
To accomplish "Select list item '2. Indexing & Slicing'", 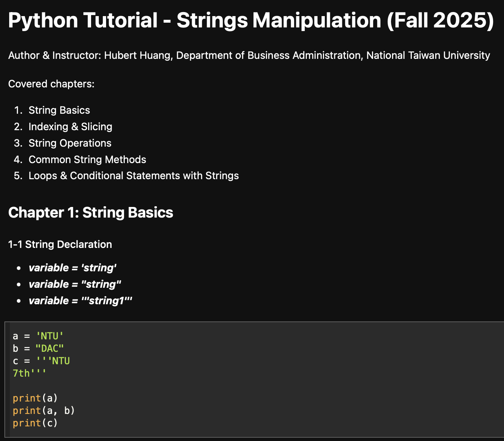I will click(x=70, y=127).
